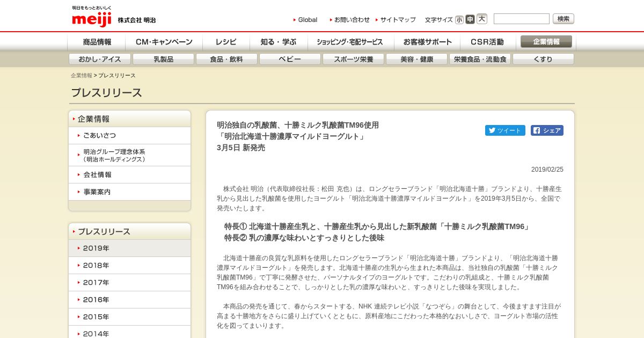Viewport: 644px width, 338px height.
Task: Open the Global link
Action: (x=305, y=20)
